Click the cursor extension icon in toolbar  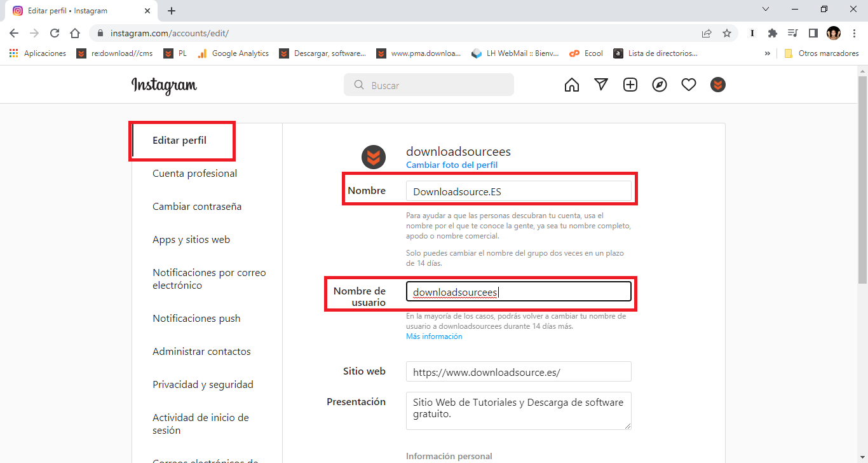[752, 33]
